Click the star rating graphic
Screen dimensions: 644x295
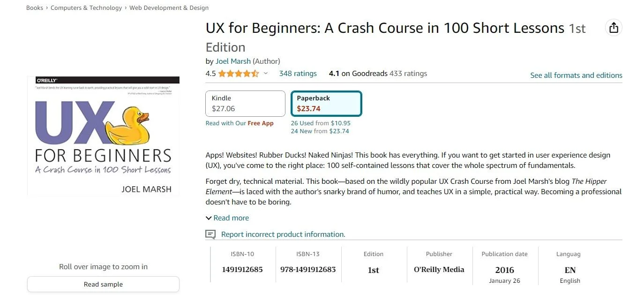pos(238,74)
